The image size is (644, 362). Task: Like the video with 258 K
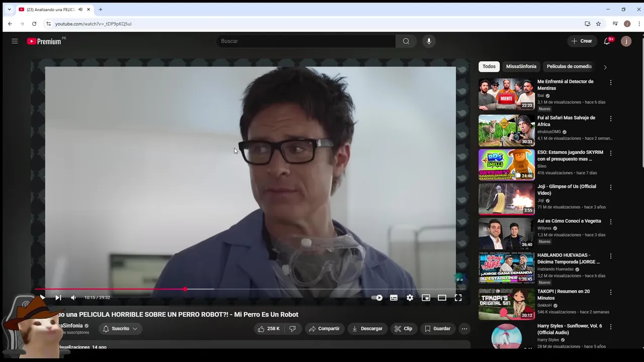269,329
